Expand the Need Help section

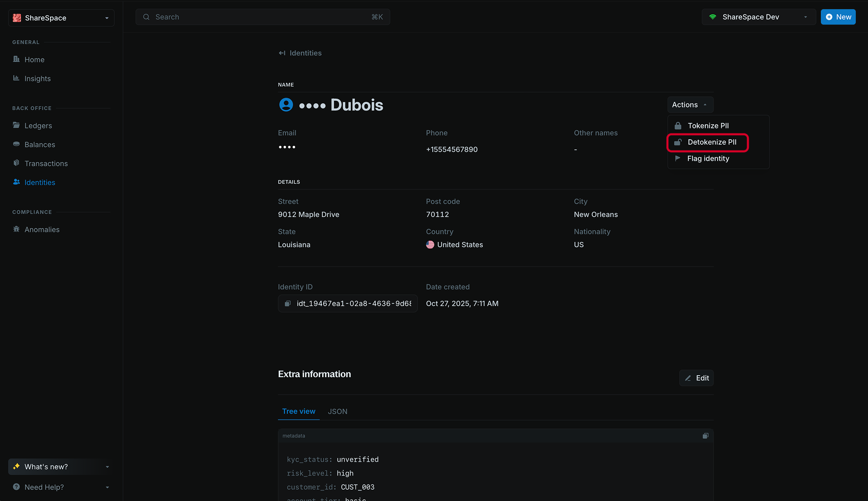point(60,487)
